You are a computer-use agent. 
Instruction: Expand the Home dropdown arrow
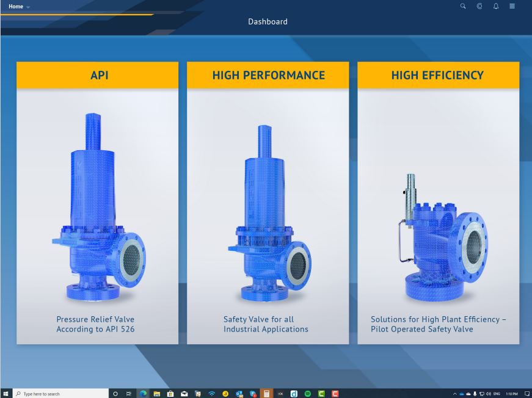(x=27, y=7)
